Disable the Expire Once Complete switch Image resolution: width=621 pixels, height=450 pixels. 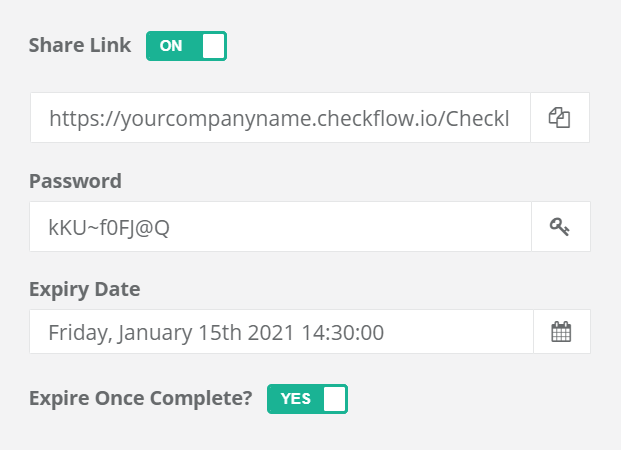307,399
